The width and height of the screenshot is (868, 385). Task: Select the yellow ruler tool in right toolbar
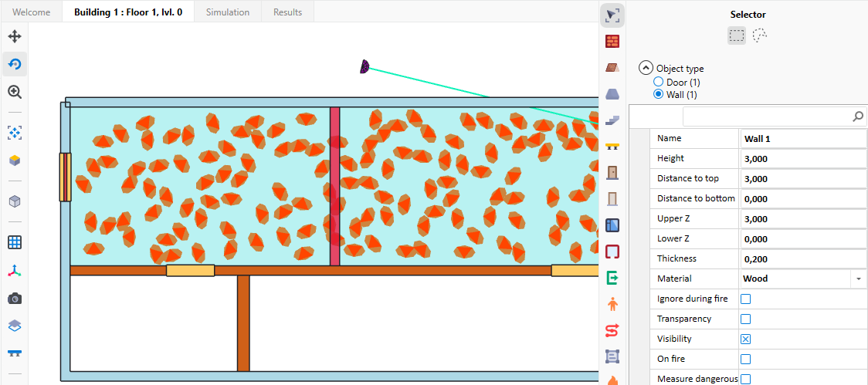(612, 147)
